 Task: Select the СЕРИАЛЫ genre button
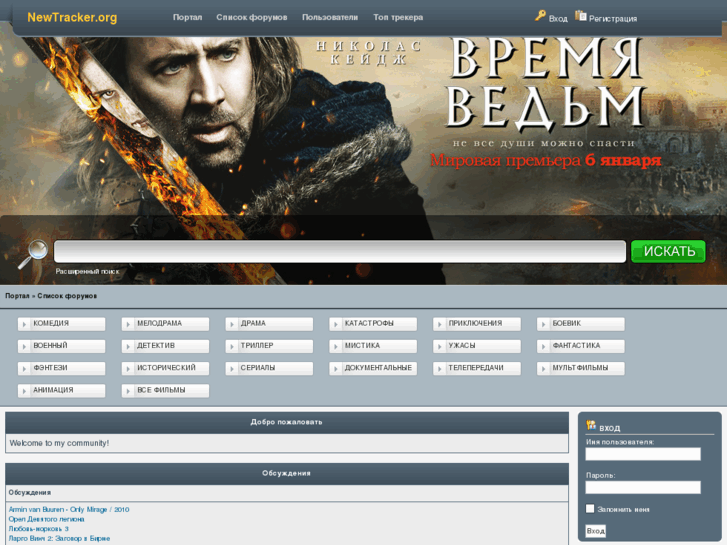269,368
